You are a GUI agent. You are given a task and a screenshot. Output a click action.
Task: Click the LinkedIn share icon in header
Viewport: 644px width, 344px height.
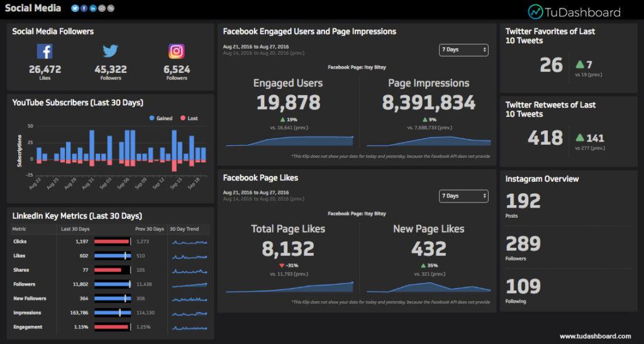93,8
